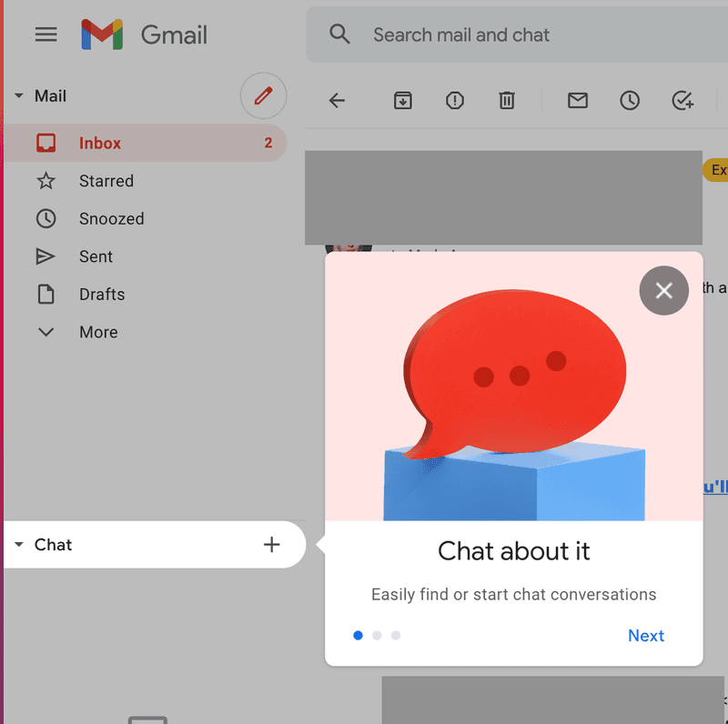The width and height of the screenshot is (728, 724).
Task: Switch to the Drafts folder
Action: [x=101, y=294]
